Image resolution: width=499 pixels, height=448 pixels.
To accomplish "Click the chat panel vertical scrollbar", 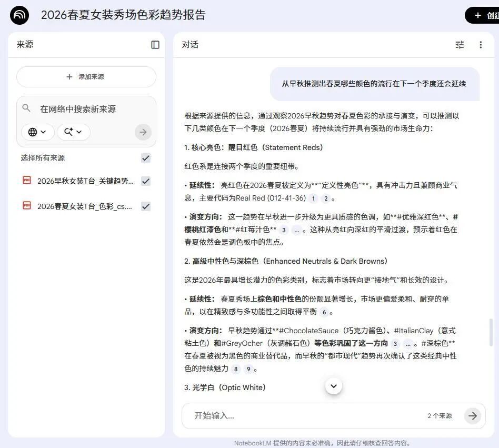I will (x=491, y=332).
